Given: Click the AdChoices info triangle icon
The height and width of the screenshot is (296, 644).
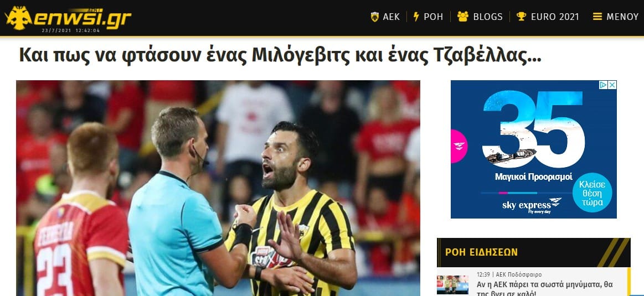Looking at the screenshot, I should click(x=604, y=85).
